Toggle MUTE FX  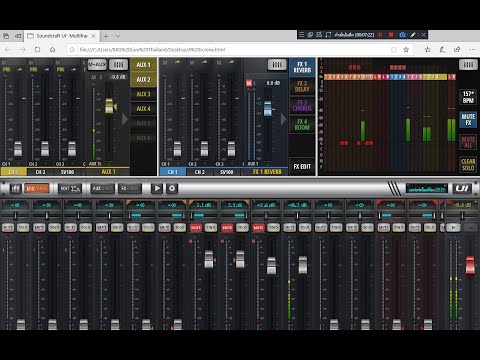468,120
